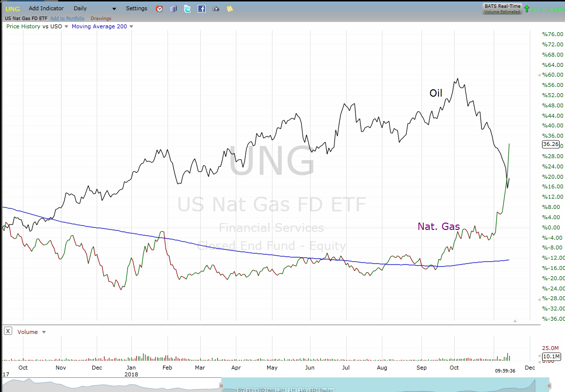
Task: Close the Volume panel with its X box
Action: click(8, 331)
